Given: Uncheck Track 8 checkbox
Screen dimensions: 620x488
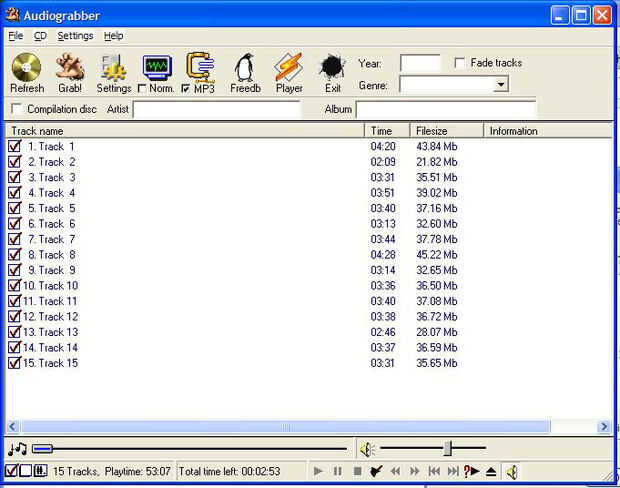Looking at the screenshot, I should (15, 254).
